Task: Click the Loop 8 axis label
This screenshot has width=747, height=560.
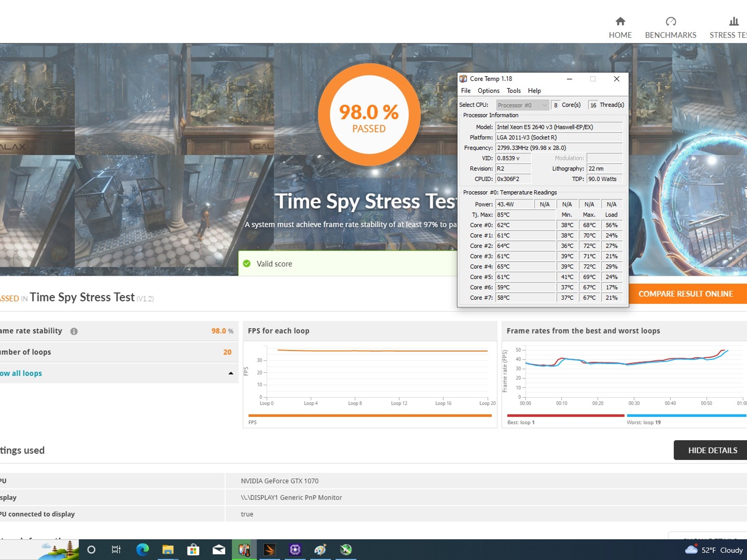Action: 355,403
